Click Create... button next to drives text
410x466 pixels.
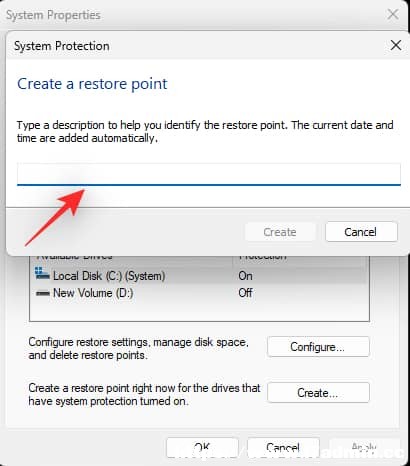pyautogui.click(x=318, y=393)
